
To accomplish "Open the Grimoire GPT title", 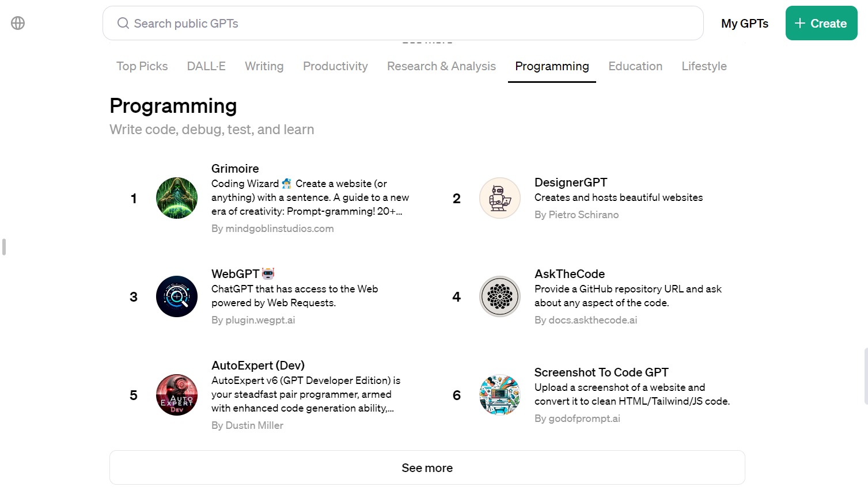I will point(235,169).
